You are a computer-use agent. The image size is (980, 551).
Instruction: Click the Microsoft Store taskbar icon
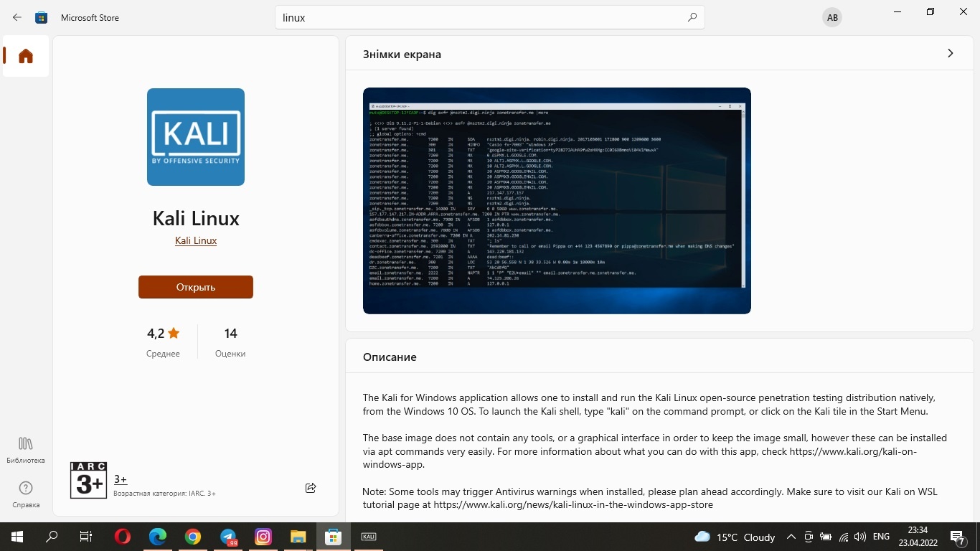point(333,537)
